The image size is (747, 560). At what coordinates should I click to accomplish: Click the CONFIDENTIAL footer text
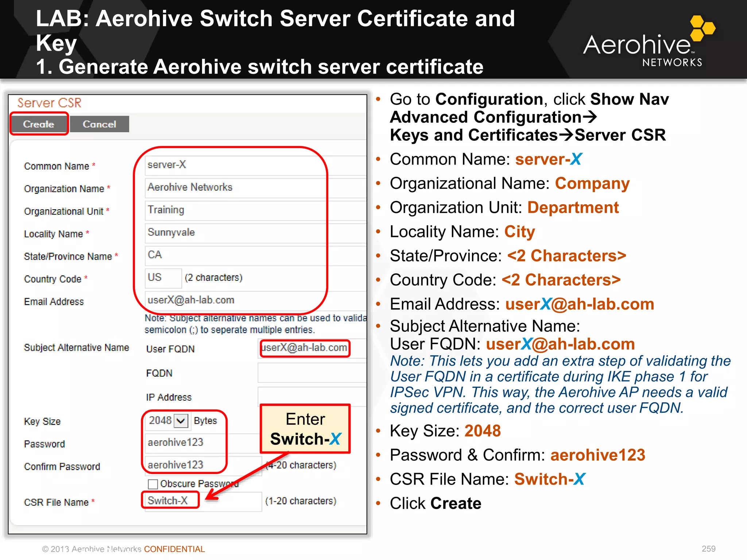point(174,549)
